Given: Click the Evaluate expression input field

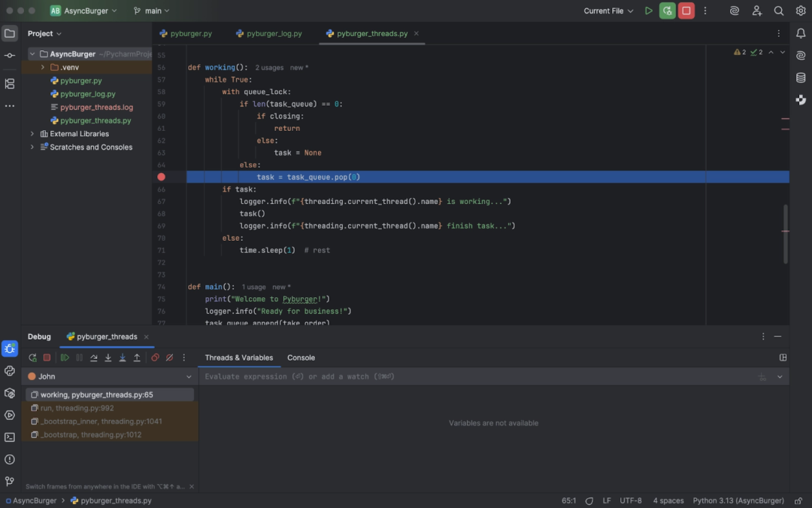Looking at the screenshot, I should click(477, 377).
